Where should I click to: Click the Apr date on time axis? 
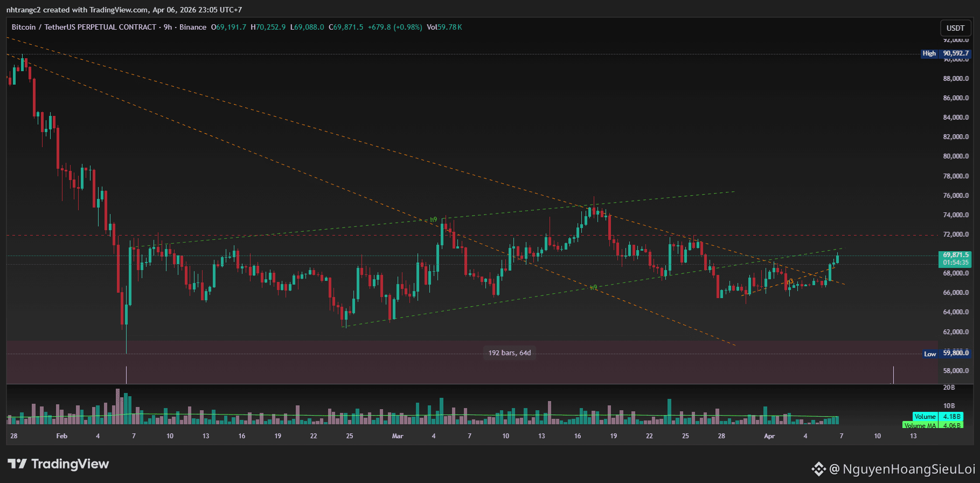(769, 436)
